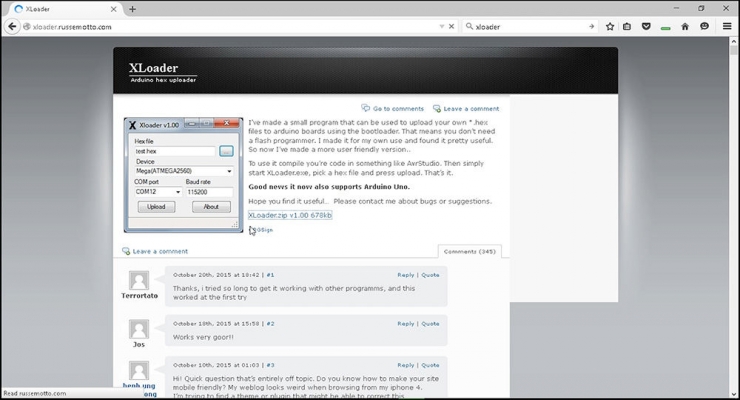The width and height of the screenshot is (740, 400).
Task: Click Jos's avatar image
Action: click(x=139, y=329)
